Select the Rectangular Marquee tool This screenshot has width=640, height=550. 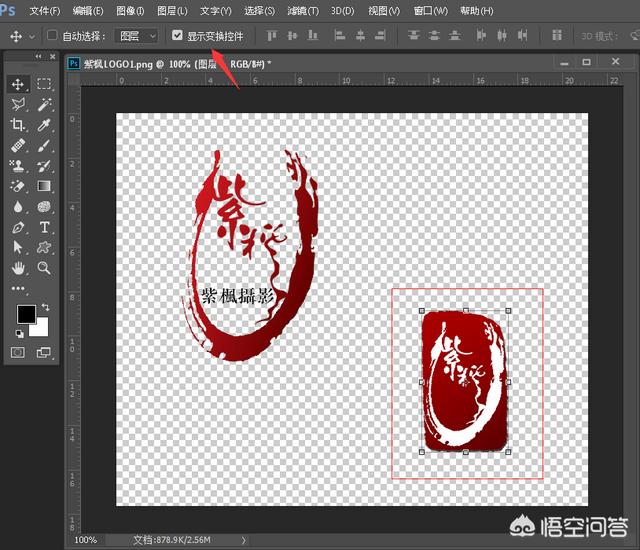[x=45, y=84]
